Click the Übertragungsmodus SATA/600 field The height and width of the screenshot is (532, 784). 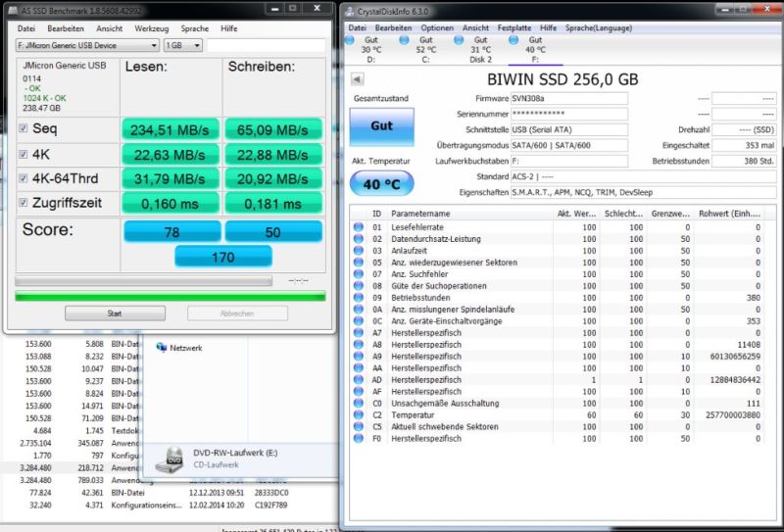[x=569, y=146]
